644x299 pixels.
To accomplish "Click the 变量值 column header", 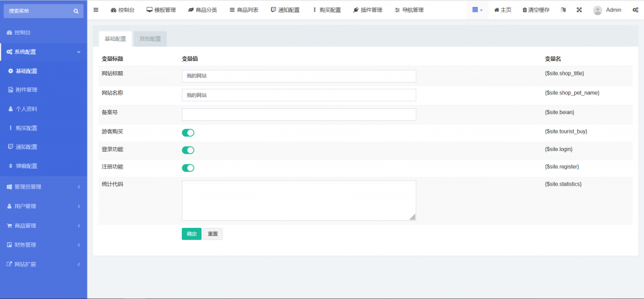I will click(190, 59).
